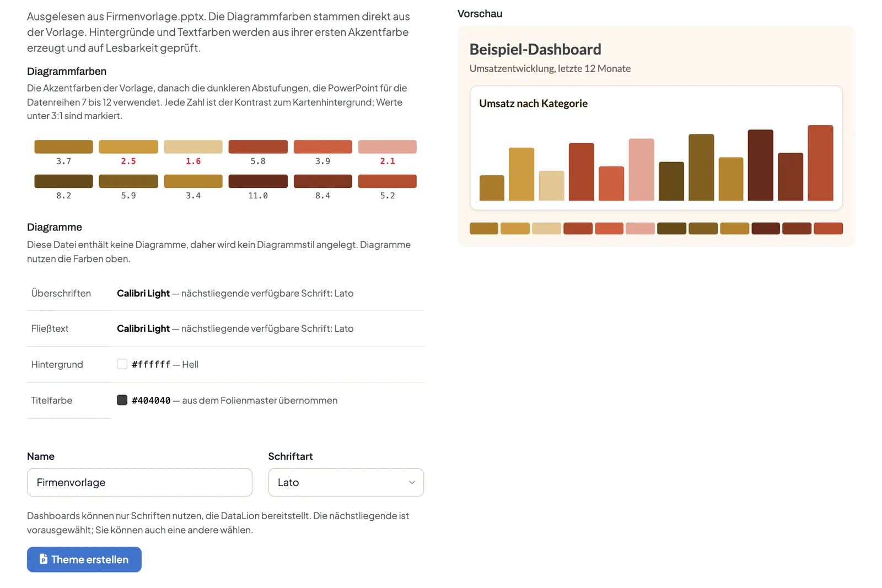The height and width of the screenshot is (588, 882).
Task: Click the pink bar in preview chart
Action: [x=641, y=170]
